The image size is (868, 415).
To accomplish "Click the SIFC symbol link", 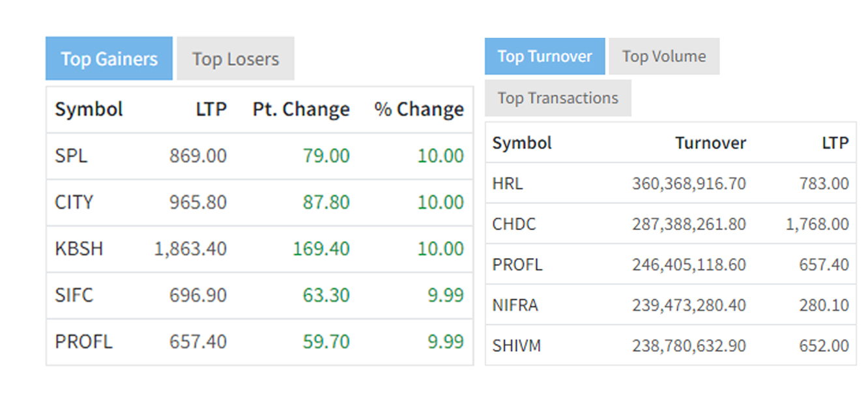I will point(74,295).
